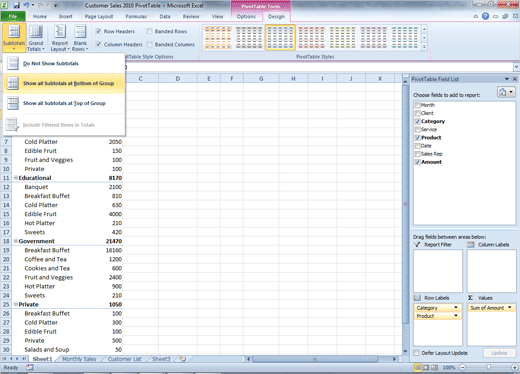This screenshot has height=374, width=520.
Task: Click the macro record icon in status bar
Action: 30,367
